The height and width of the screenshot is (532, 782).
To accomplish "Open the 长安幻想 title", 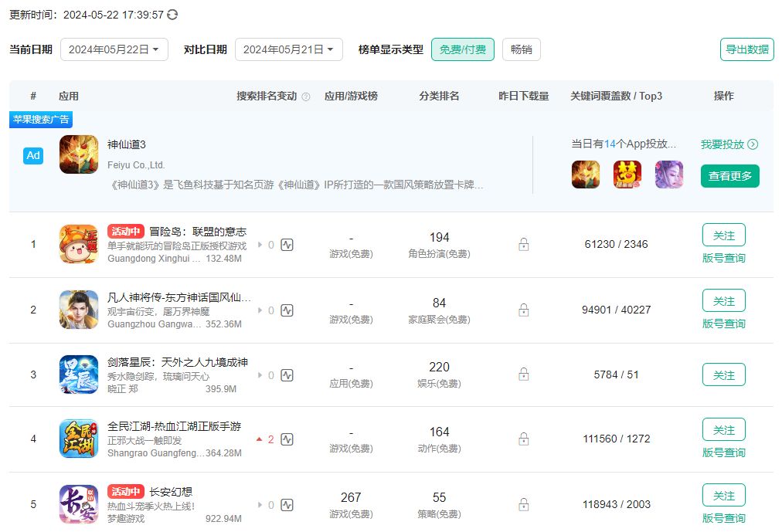I will click(171, 492).
